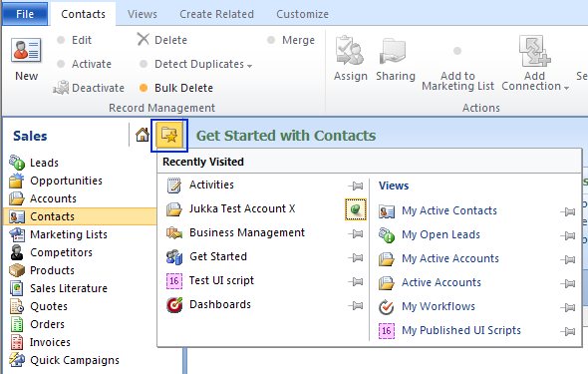
Task: Unpin the Jukka Test Account X item
Action: click(356, 209)
